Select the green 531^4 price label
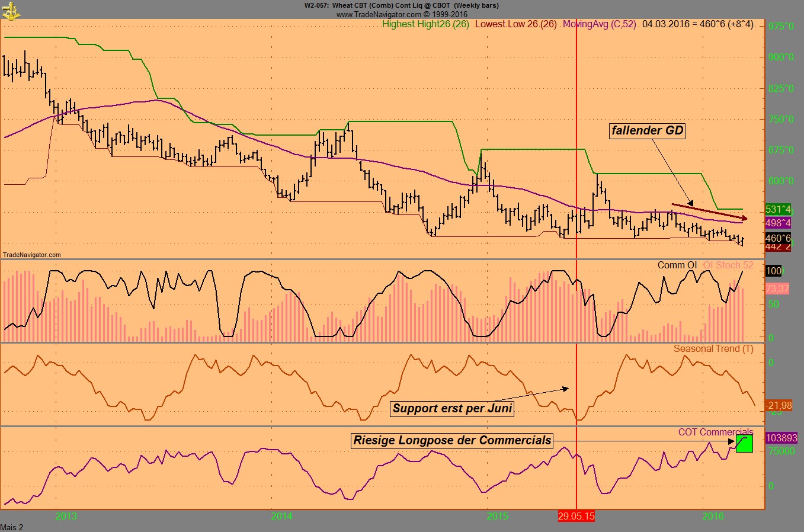The image size is (804, 532). click(x=778, y=209)
